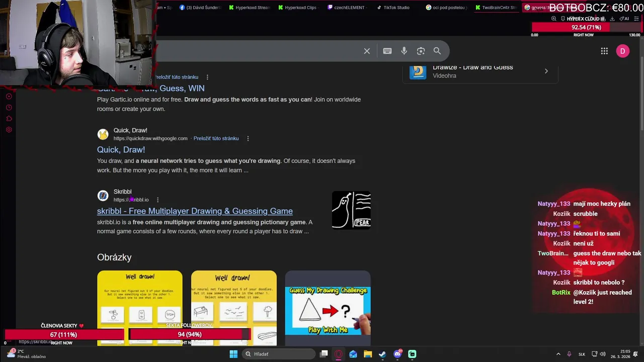Open the Google account avatar D
This screenshot has height=362, width=644.
click(x=623, y=51)
